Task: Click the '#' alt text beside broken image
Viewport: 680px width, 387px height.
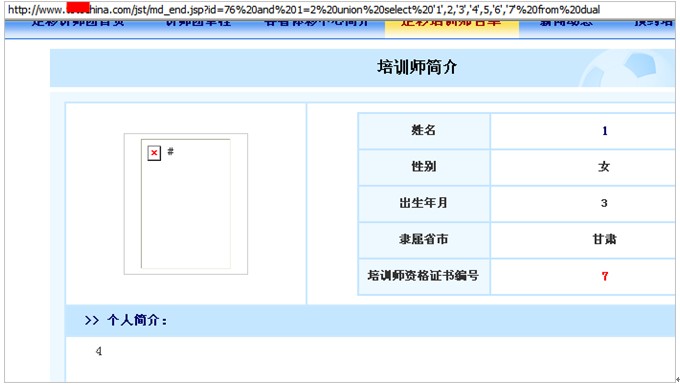Action: (170, 151)
